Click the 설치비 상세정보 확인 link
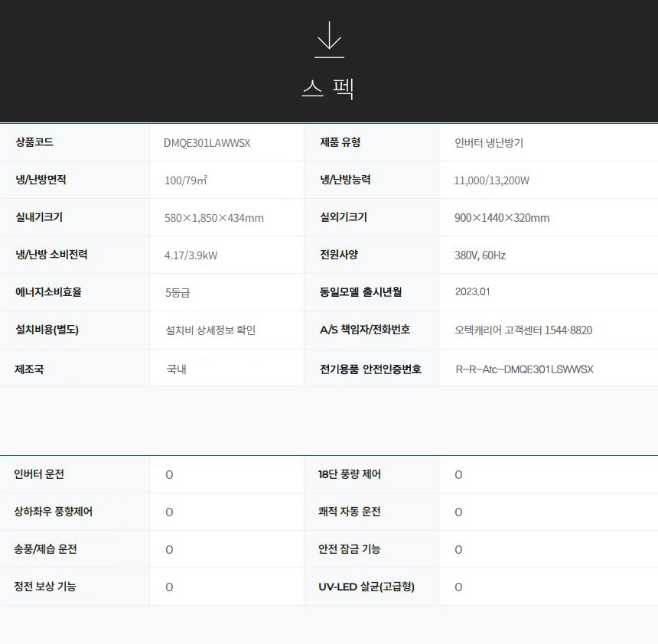 [210, 330]
